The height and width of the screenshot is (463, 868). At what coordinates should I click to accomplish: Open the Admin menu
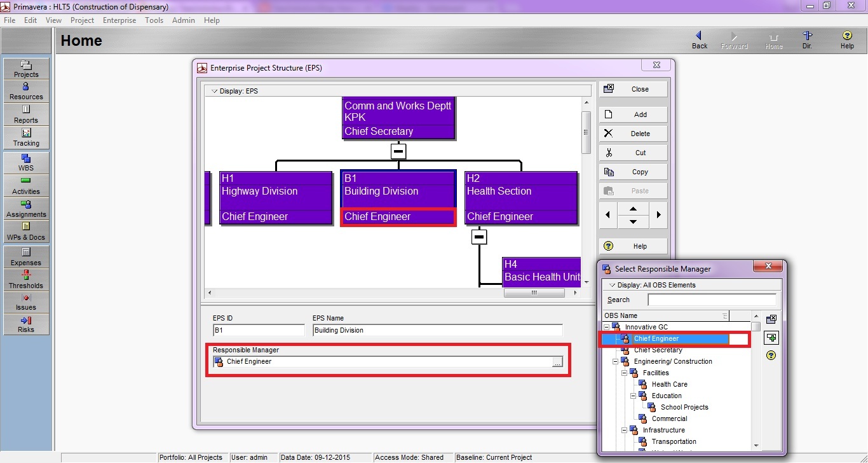(x=183, y=20)
